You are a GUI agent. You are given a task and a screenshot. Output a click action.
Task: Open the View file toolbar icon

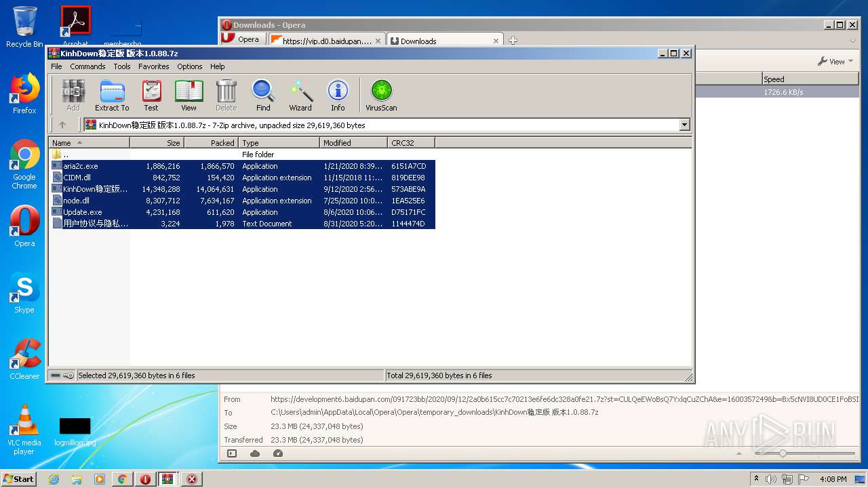pyautogui.click(x=189, y=96)
